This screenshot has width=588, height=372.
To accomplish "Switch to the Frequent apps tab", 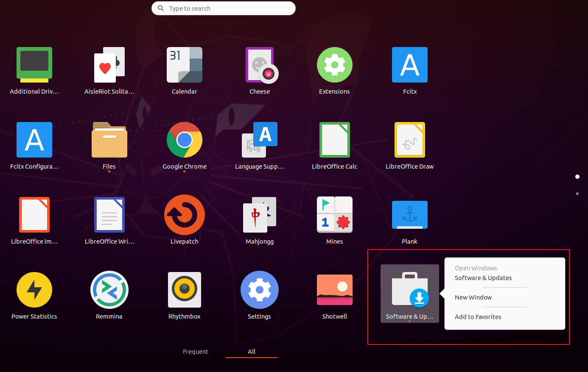I will (x=196, y=352).
